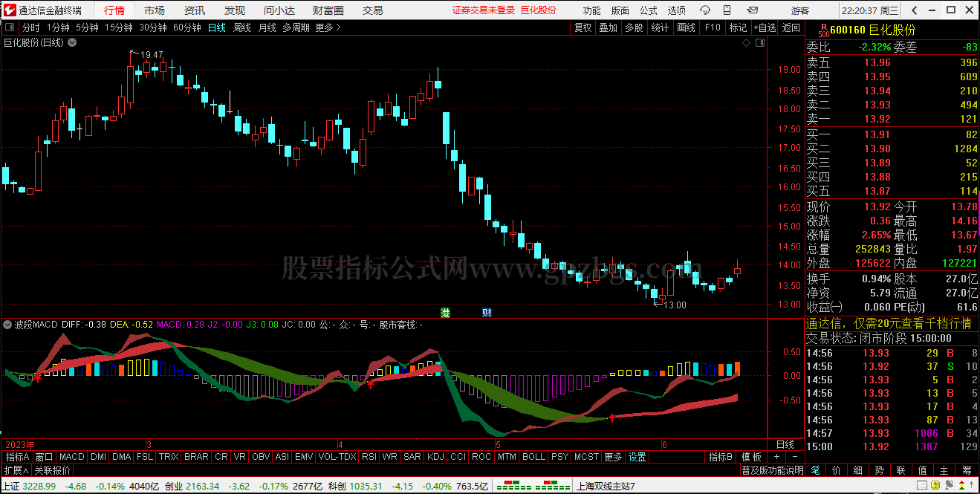Click the +自选 add to watchlist button
This screenshot has width=980, height=494.
[765, 27]
